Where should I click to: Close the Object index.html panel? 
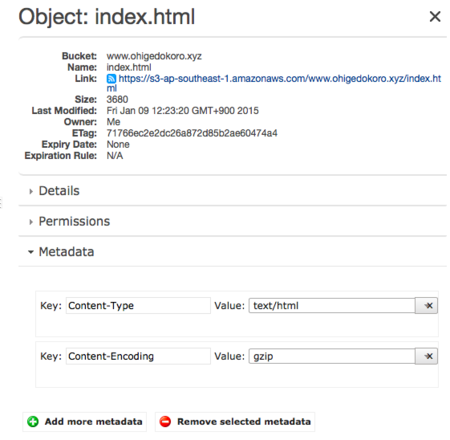tap(435, 16)
